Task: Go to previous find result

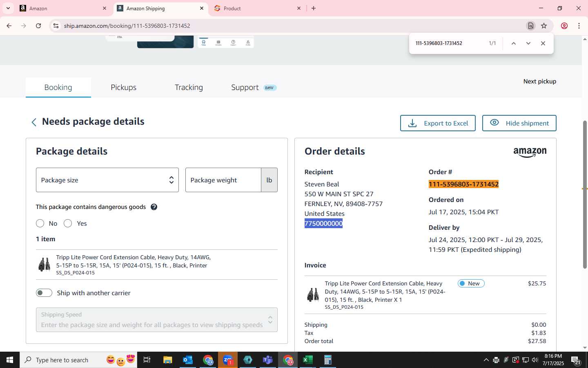Action: (514, 43)
